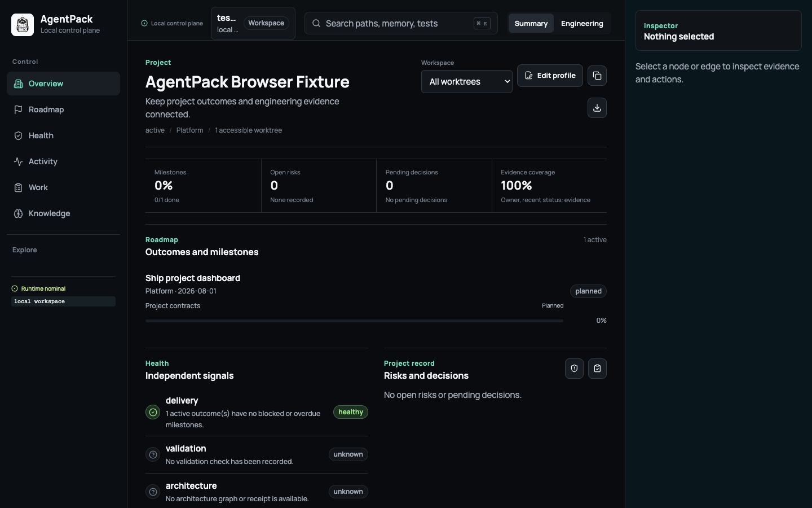
Task: Click the planned status badge
Action: [588, 291]
